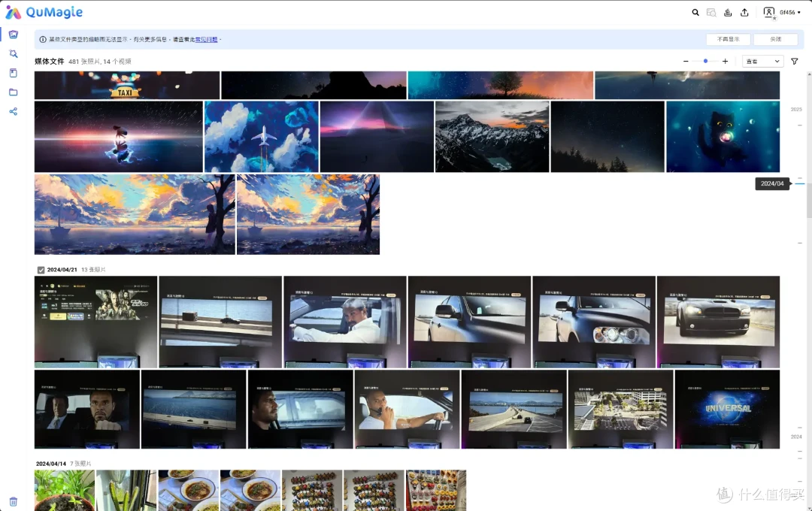812x511 pixels.
Task: Jump to 2025 on the timeline
Action: (x=796, y=109)
